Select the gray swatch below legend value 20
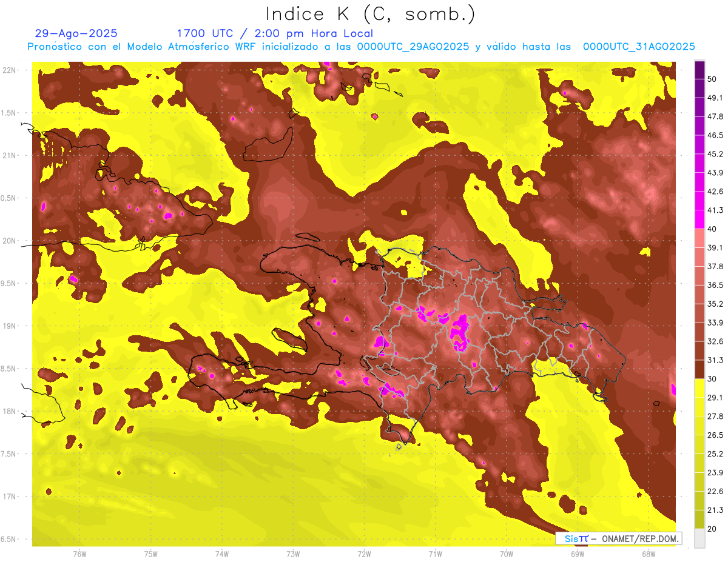The image size is (728, 562). click(x=699, y=538)
